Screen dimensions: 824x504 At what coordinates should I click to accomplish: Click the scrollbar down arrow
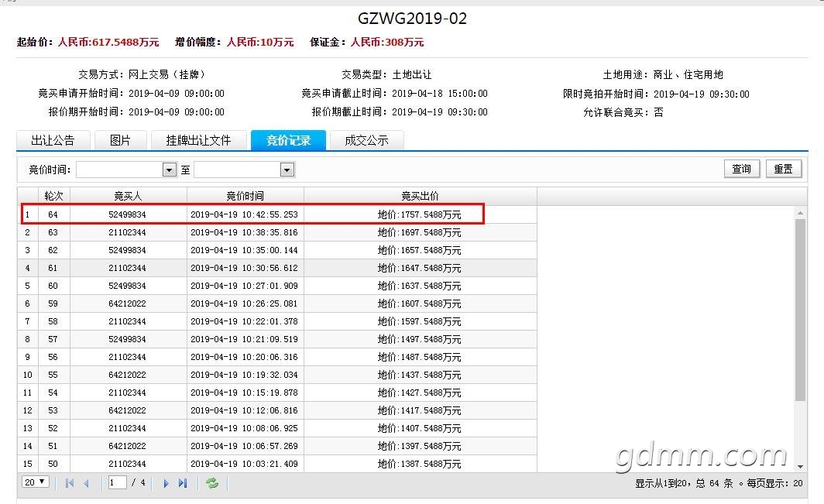tap(800, 466)
